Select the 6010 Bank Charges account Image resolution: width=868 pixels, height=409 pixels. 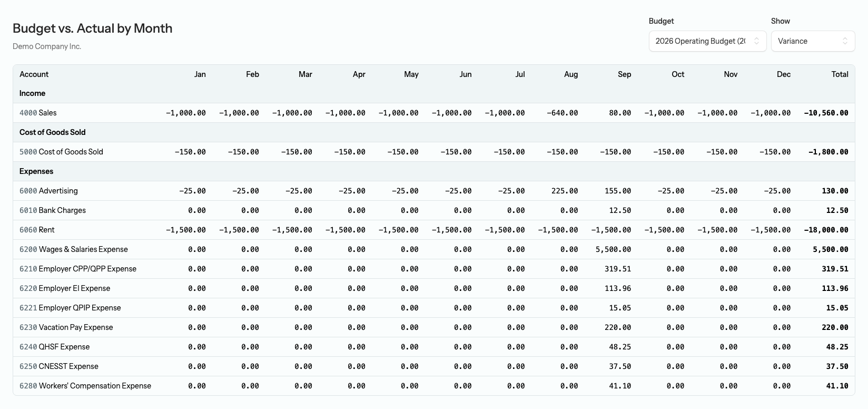click(x=53, y=210)
